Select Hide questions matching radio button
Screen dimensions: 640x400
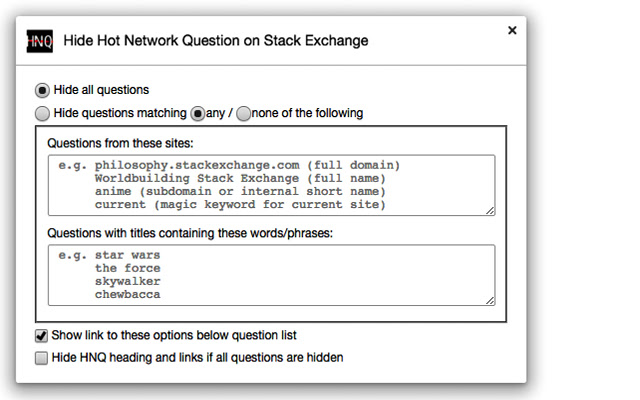42,113
